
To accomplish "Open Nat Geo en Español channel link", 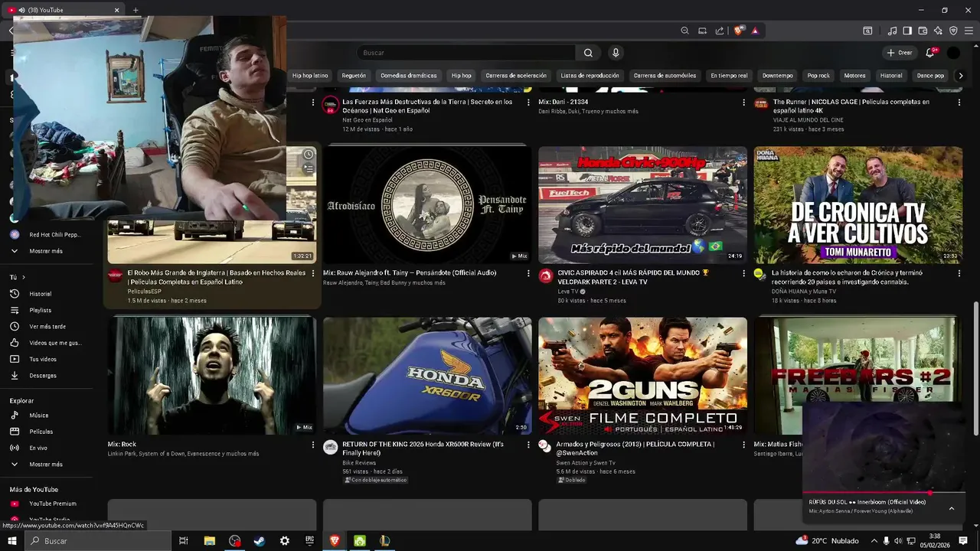I will (x=367, y=120).
